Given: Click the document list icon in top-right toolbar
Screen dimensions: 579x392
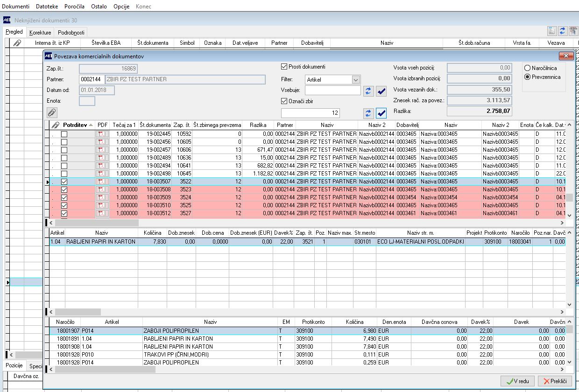Looking at the screenshot, I should click(x=552, y=31).
